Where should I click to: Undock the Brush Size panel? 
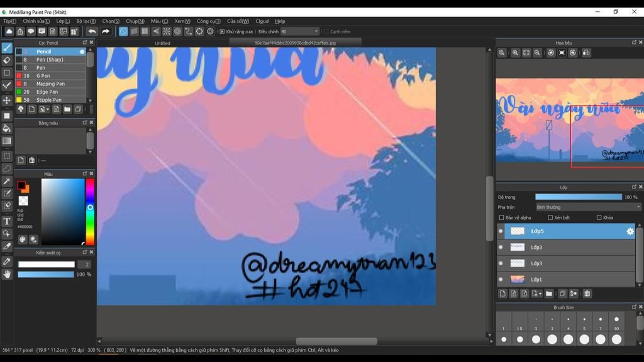[634, 307]
